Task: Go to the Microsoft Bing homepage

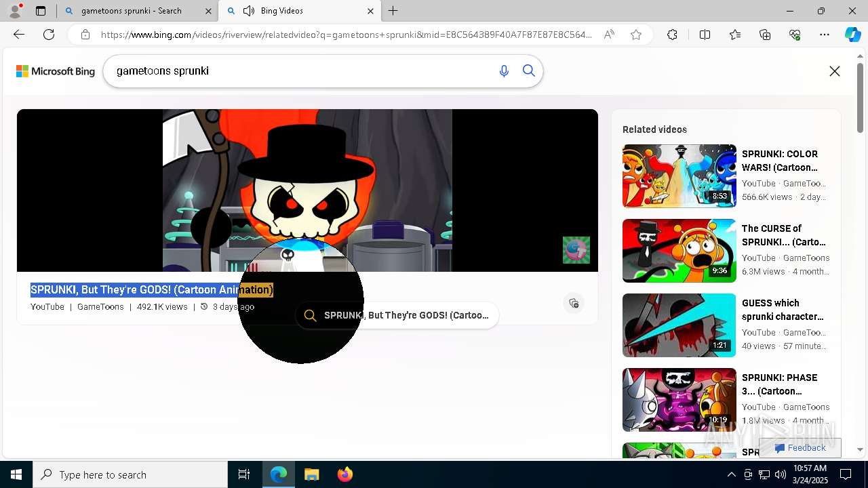Action: pyautogui.click(x=56, y=71)
